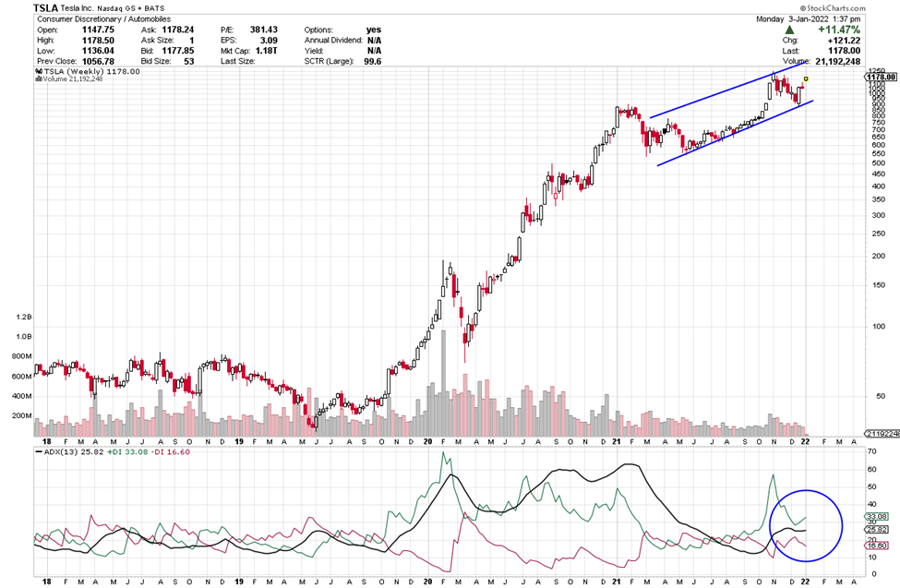Click the 800M volume axis label
The image size is (900, 588).
[x=22, y=356]
